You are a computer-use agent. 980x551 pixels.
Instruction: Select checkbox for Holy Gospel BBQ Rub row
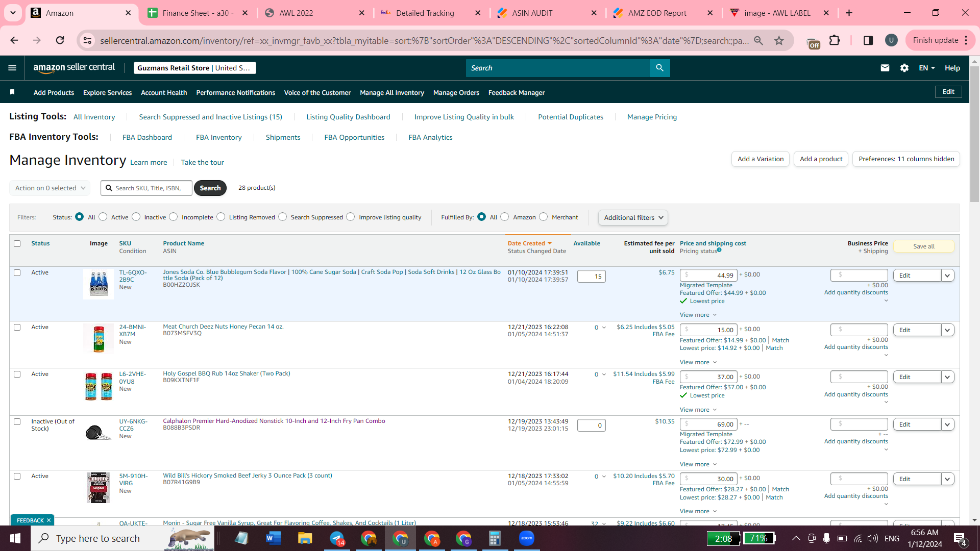17,374
